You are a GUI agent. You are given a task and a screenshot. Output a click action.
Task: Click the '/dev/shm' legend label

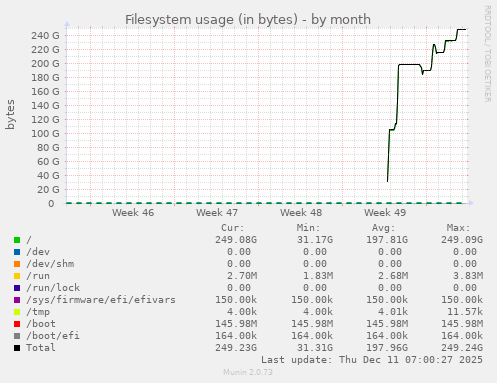(50, 264)
